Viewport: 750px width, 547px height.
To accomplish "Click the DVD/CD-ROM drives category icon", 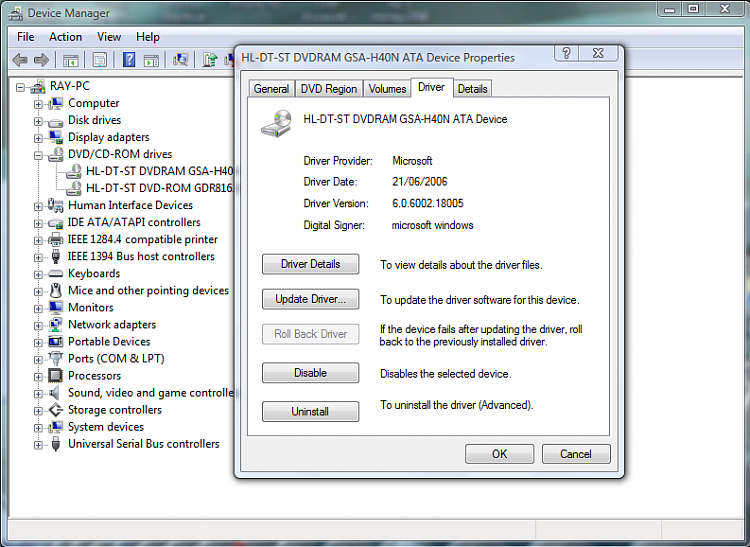I will coord(55,154).
